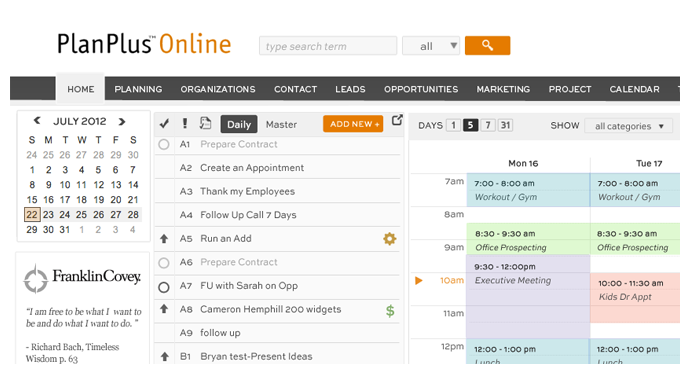Screen dimensions: 680x388
Task: Select July 16 in mini calendar
Action: coord(49,200)
